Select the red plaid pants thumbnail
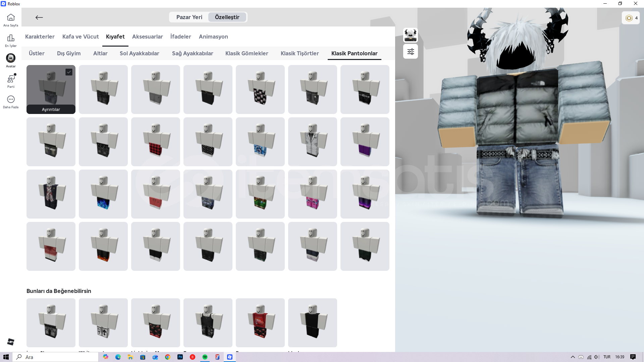The height and width of the screenshot is (362, 644). click(x=156, y=142)
